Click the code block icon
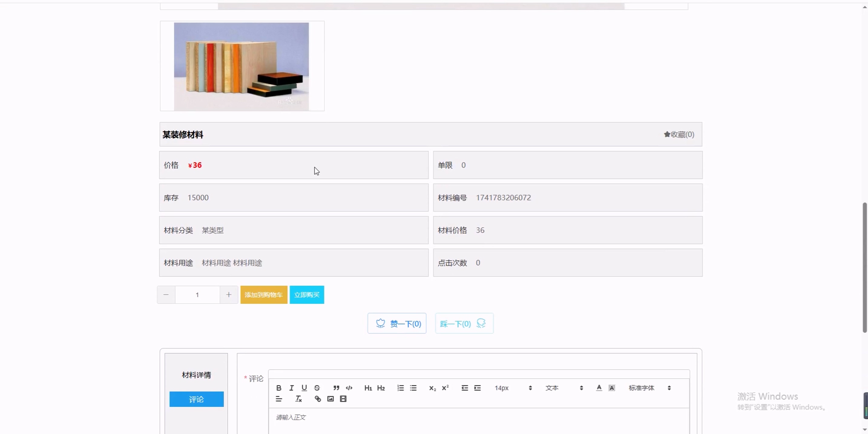Viewport: 868px width, 434px height. pyautogui.click(x=349, y=388)
